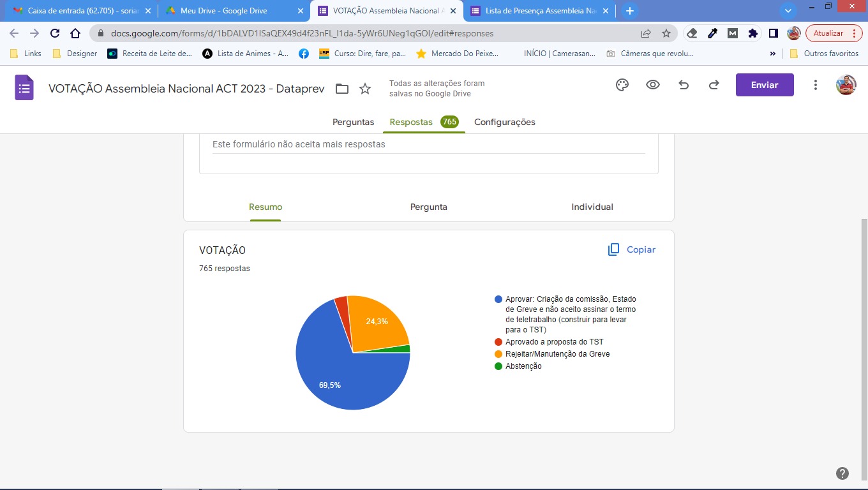Select the Pergunta view tab
The height and width of the screenshot is (490, 868).
[429, 207]
